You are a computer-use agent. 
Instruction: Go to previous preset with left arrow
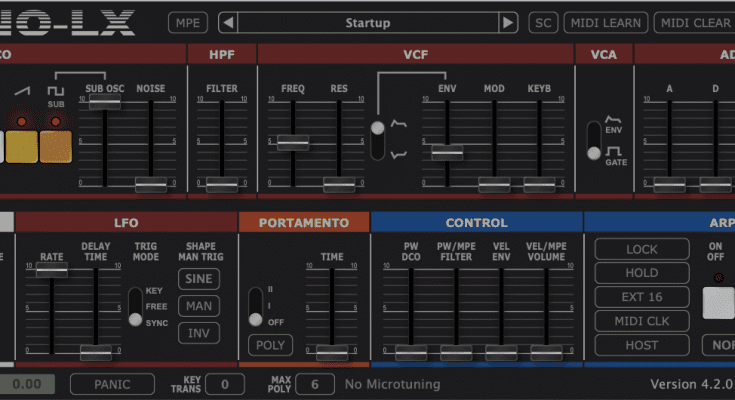click(228, 23)
